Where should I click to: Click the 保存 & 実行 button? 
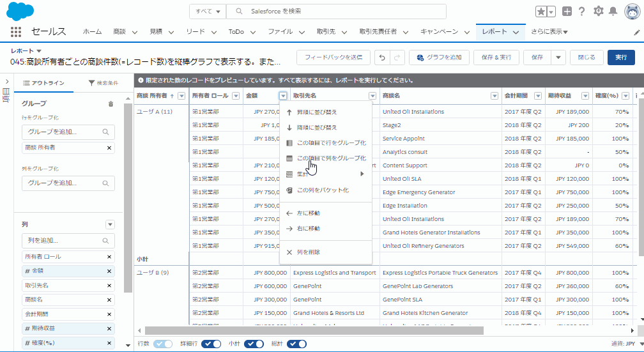[x=496, y=57]
